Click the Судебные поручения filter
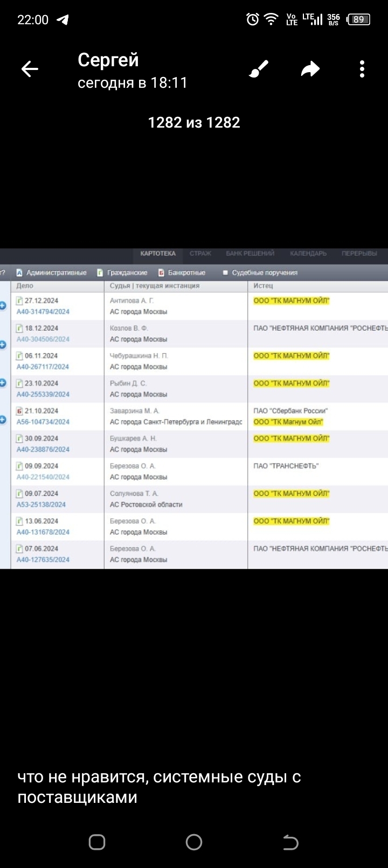 pos(260,272)
